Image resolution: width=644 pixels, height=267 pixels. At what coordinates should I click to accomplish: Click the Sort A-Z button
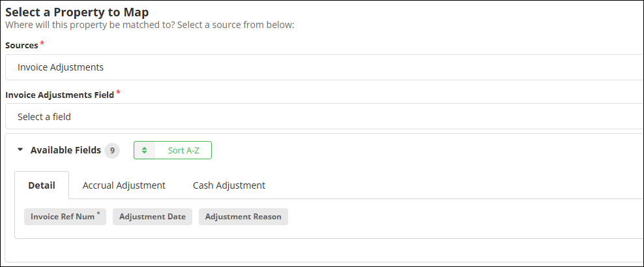coord(183,150)
